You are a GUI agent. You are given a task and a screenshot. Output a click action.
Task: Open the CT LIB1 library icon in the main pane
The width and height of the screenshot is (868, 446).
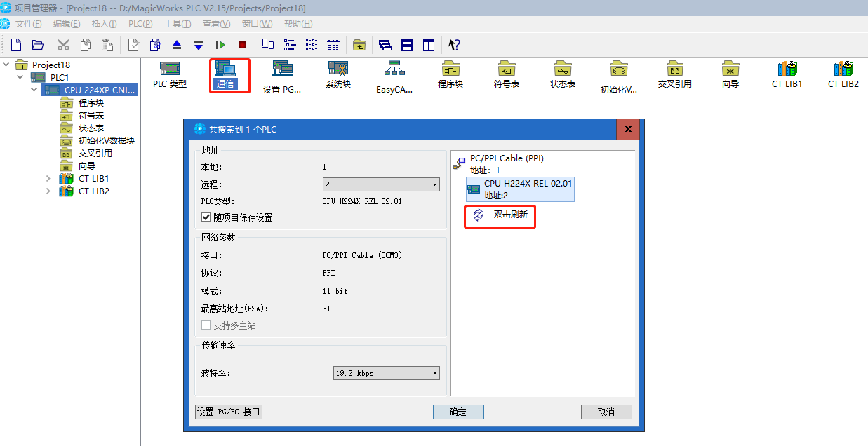pyautogui.click(x=787, y=74)
